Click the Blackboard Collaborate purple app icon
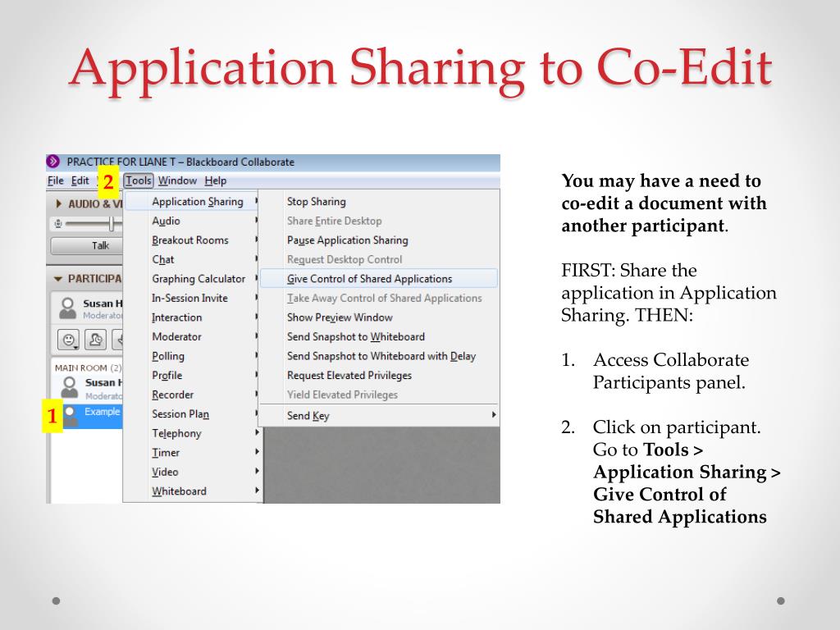840x630 pixels. tap(53, 162)
